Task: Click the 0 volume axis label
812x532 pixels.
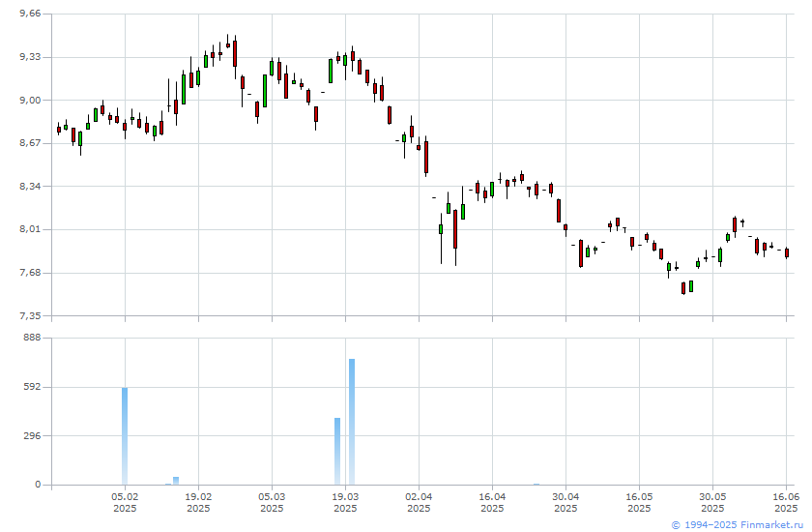Action: 38,485
